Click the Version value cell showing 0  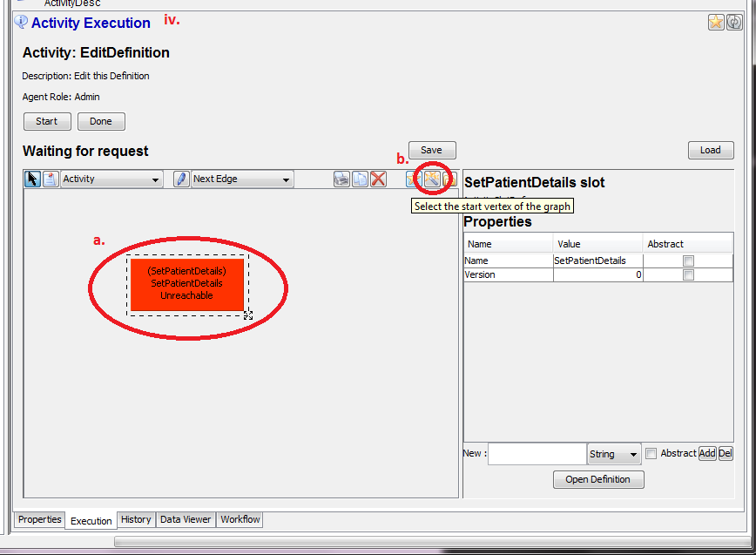click(x=597, y=274)
